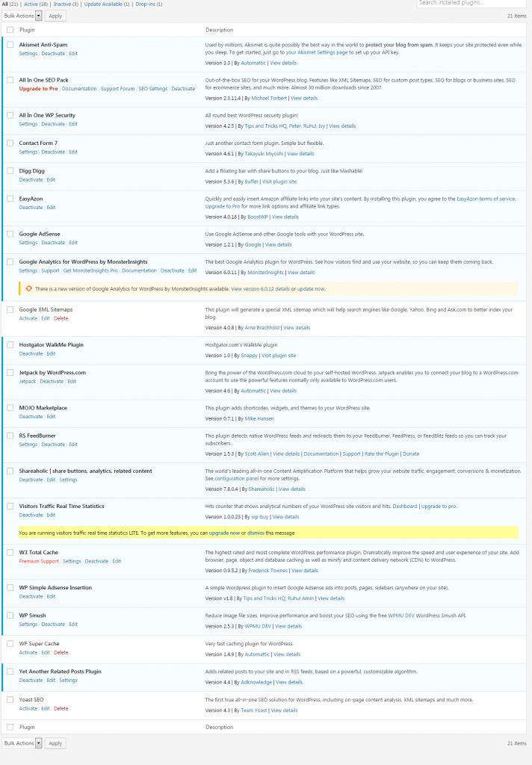Click the search installed plugins field
Screen dimensions: 532x765
pyautogui.click(x=472, y=3)
